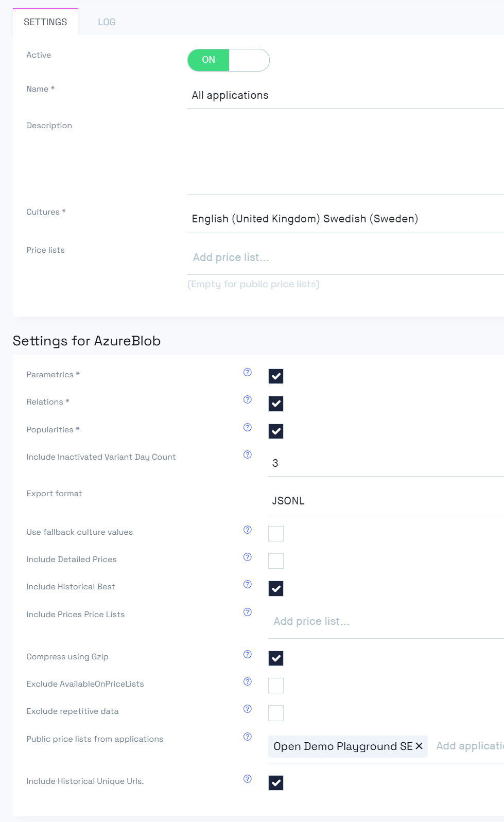Screen dimensions: 504x822
Task: Check the Include Detailed Prices box
Action: (x=276, y=561)
